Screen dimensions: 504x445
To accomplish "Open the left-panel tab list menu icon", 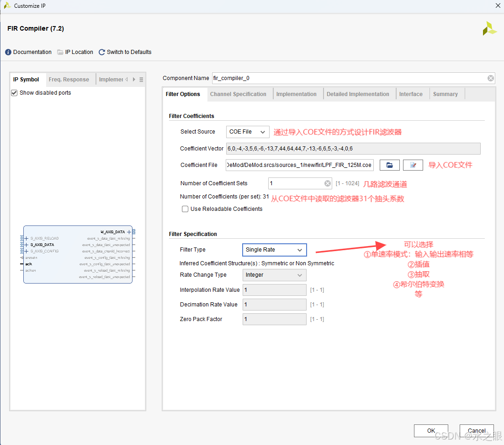I will (x=141, y=80).
